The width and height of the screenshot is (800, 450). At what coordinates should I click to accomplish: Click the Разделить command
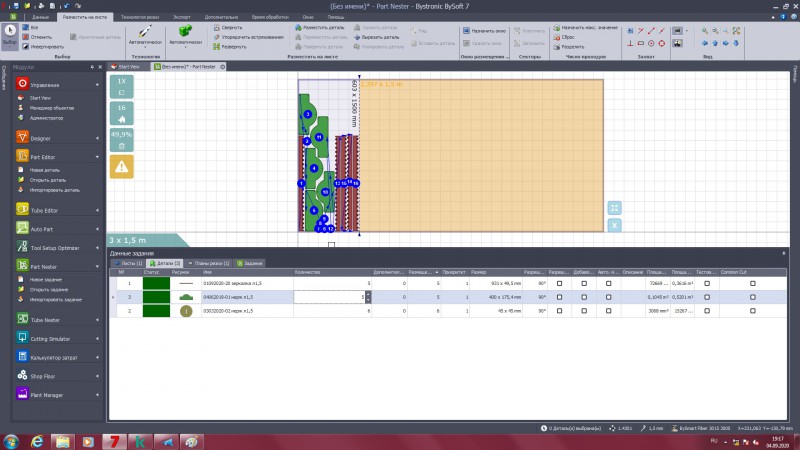coord(568,47)
